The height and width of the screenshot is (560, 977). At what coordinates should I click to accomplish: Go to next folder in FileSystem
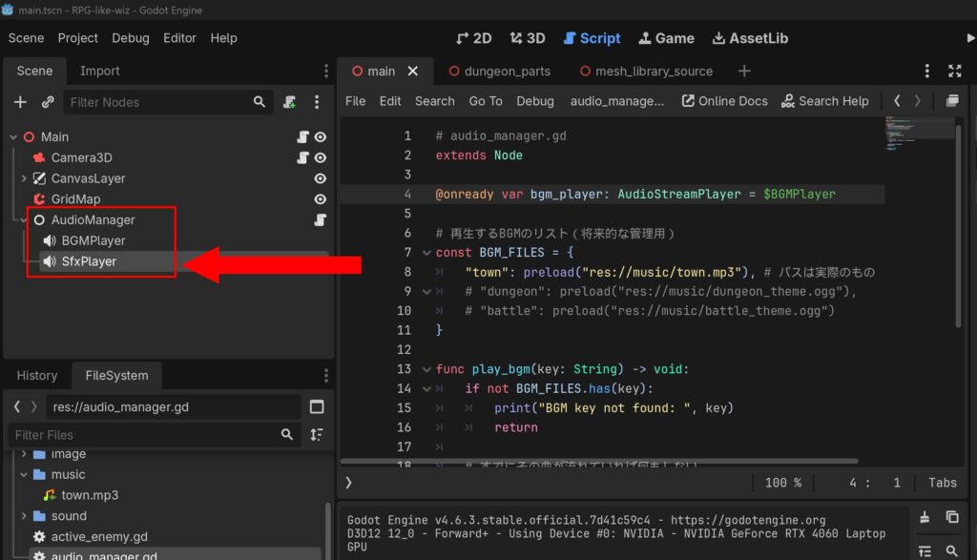click(33, 406)
